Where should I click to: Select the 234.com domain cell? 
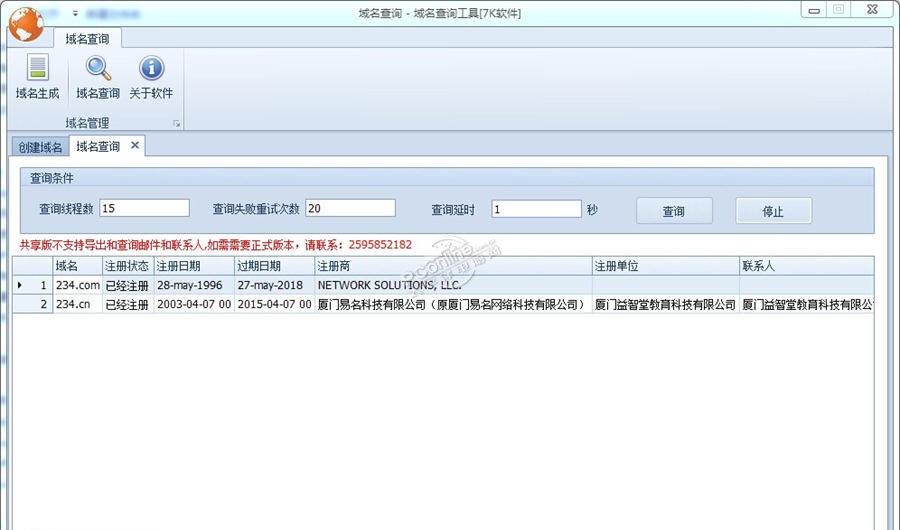click(x=77, y=285)
